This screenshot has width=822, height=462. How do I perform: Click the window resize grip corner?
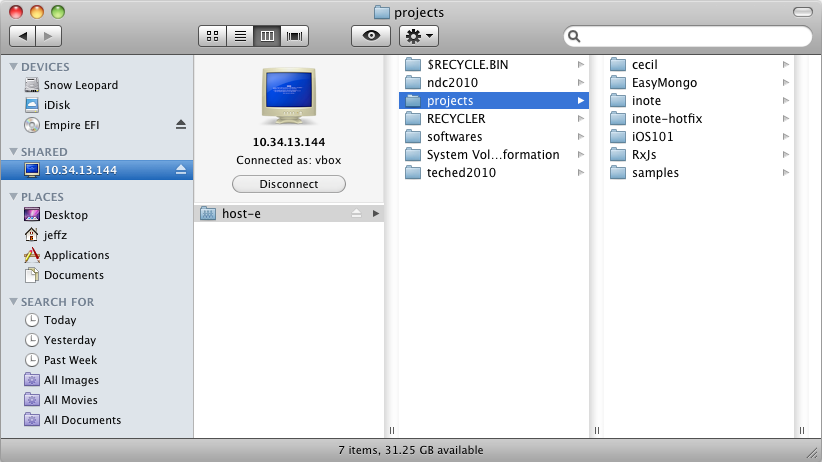[814, 454]
